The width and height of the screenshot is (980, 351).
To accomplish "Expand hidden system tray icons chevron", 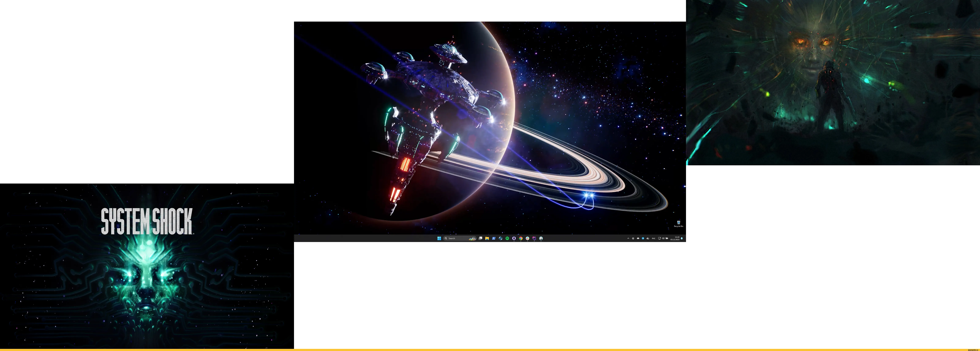I will (628, 238).
